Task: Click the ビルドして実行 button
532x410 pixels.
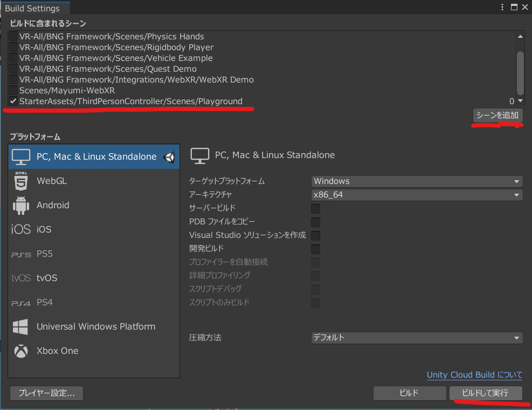Action: tap(486, 393)
